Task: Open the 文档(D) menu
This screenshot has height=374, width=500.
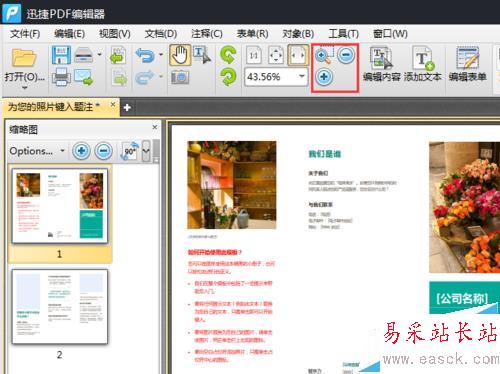Action: pos(161,34)
